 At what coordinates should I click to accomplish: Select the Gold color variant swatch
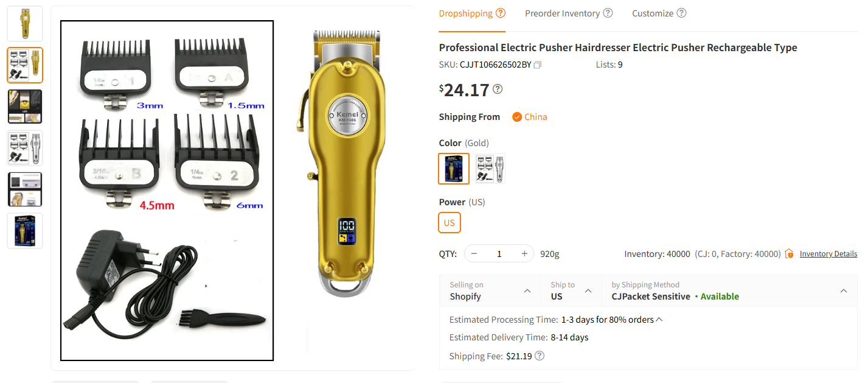[454, 169]
